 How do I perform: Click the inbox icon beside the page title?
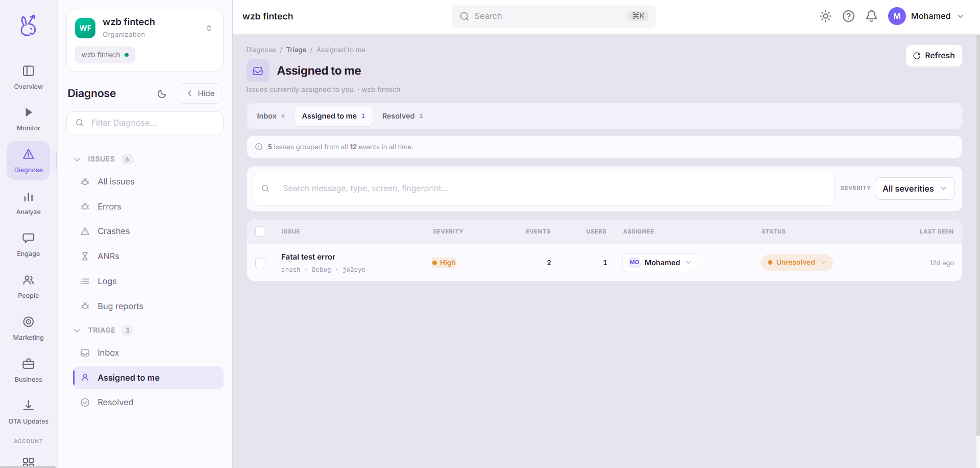258,71
